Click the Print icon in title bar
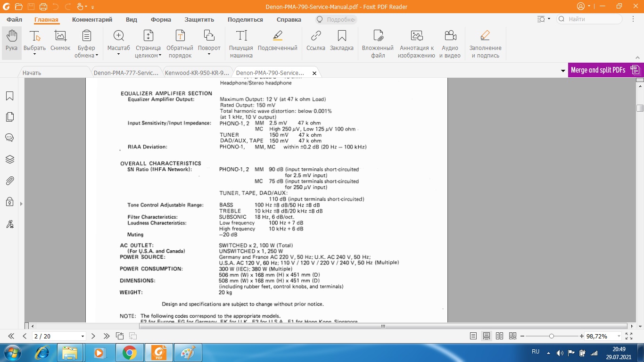The image size is (644, 362). [43, 7]
